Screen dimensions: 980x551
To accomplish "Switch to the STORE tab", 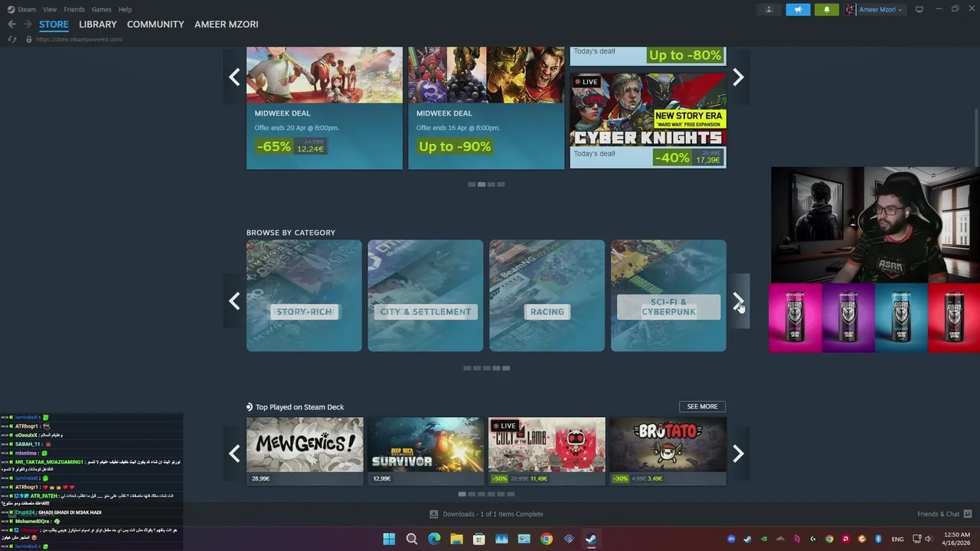I will (x=54, y=24).
